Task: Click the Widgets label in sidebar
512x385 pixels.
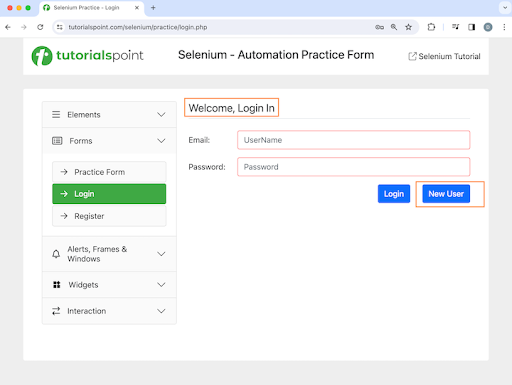Action: (x=83, y=285)
